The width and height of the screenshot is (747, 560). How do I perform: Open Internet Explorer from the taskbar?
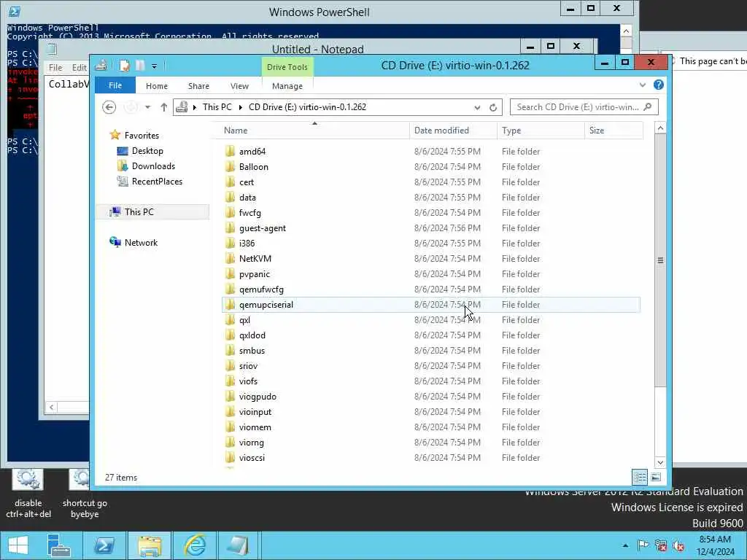195,545
